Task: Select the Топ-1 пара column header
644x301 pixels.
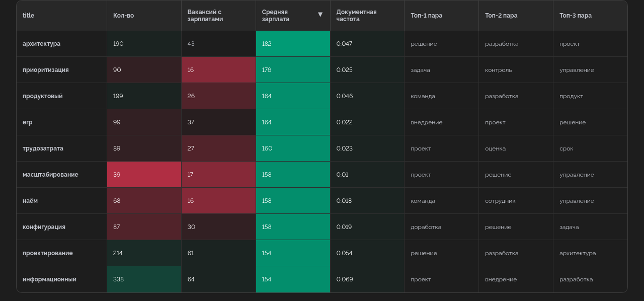Action: (x=426, y=16)
